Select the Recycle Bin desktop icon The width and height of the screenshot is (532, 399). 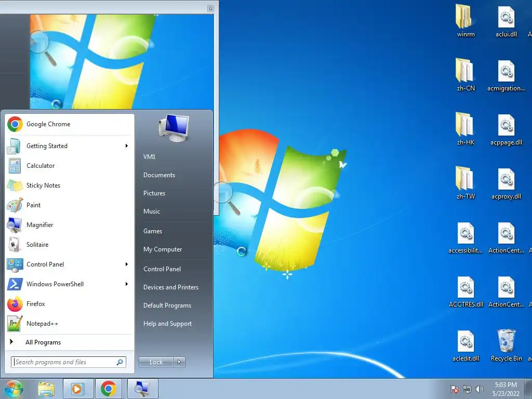point(506,345)
